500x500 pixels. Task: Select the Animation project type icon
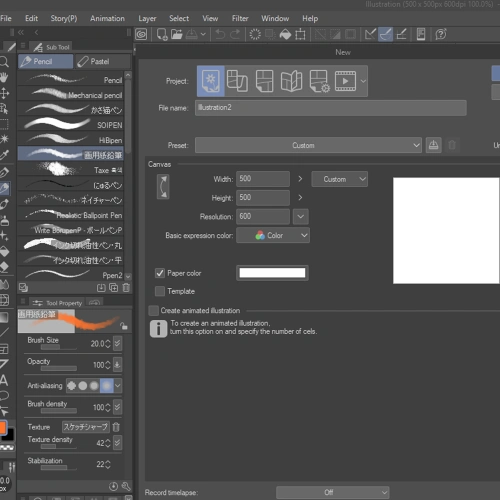[x=345, y=81]
